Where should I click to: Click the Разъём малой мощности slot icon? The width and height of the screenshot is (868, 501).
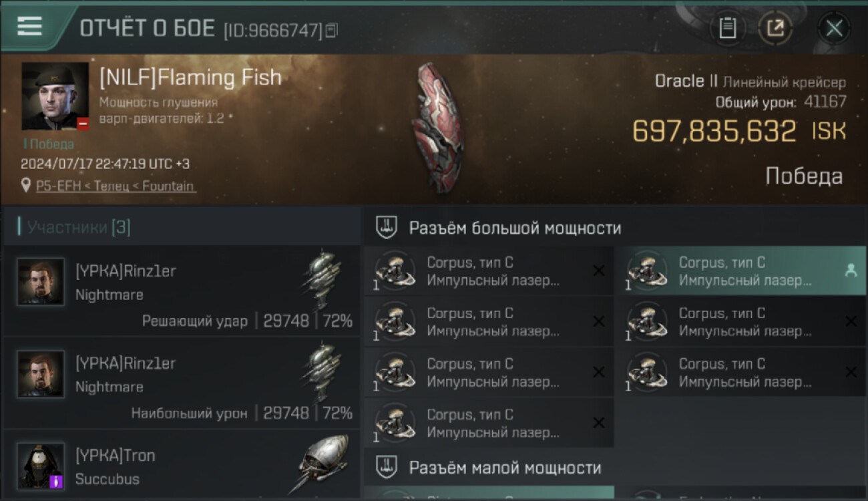coord(386,467)
